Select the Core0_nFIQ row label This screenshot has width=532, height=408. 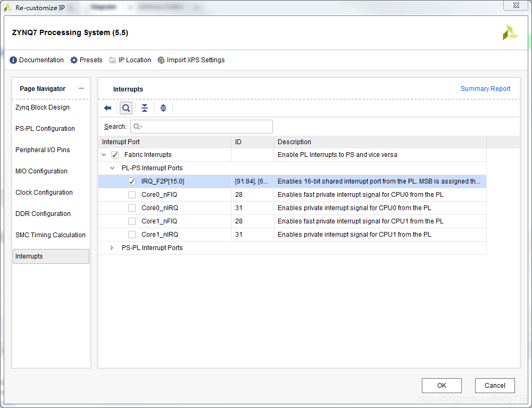(160, 195)
